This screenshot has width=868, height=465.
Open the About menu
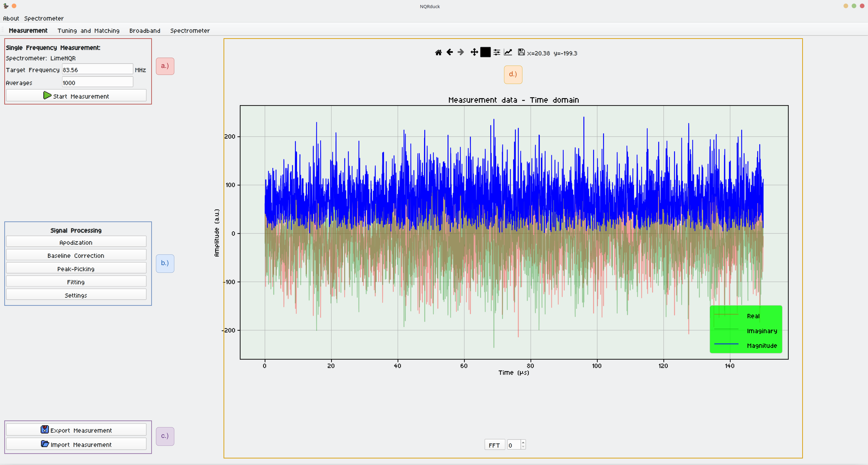pyautogui.click(x=11, y=19)
